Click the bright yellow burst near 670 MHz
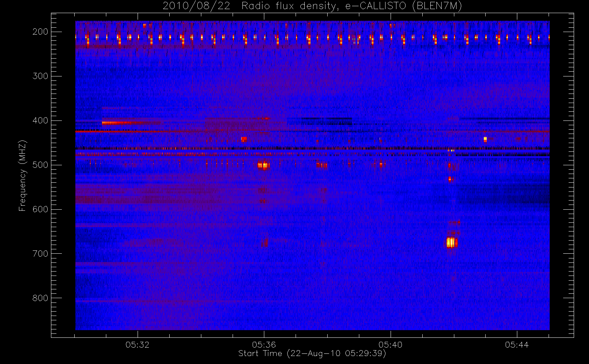This screenshot has height=364, width=589. [x=451, y=242]
